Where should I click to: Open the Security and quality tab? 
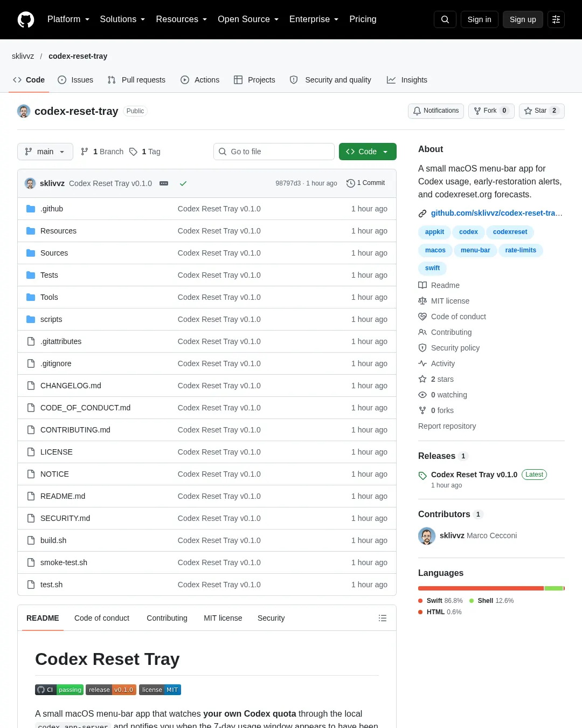pyautogui.click(x=330, y=80)
